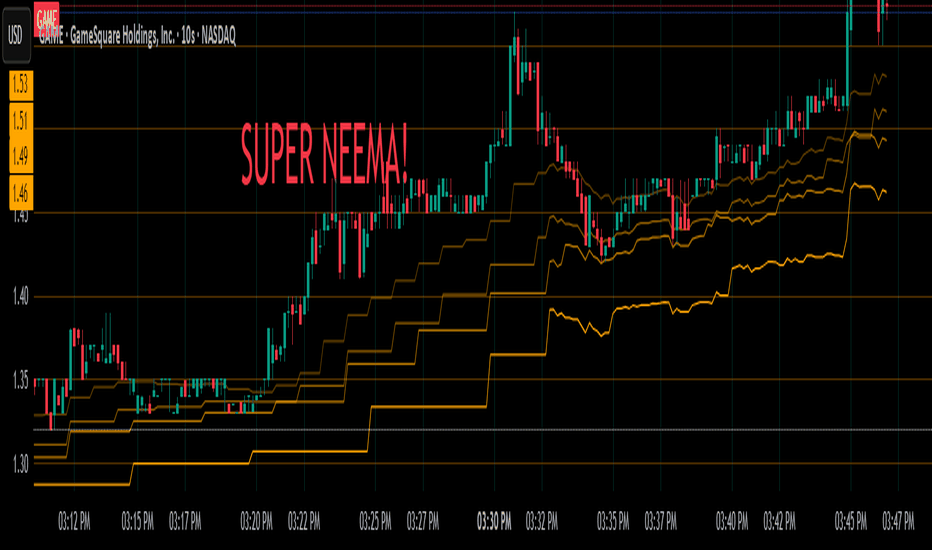
Task: Click the 03:12 PM time label
Action: [74, 522]
